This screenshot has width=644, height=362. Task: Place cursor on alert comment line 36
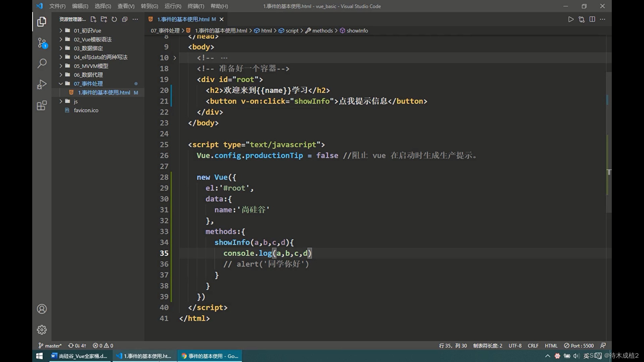[x=266, y=264]
